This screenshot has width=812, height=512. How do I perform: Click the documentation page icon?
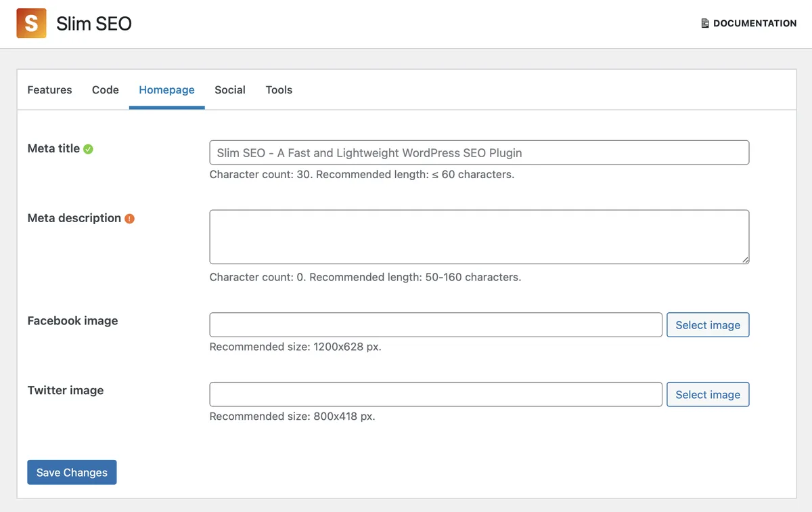705,23
